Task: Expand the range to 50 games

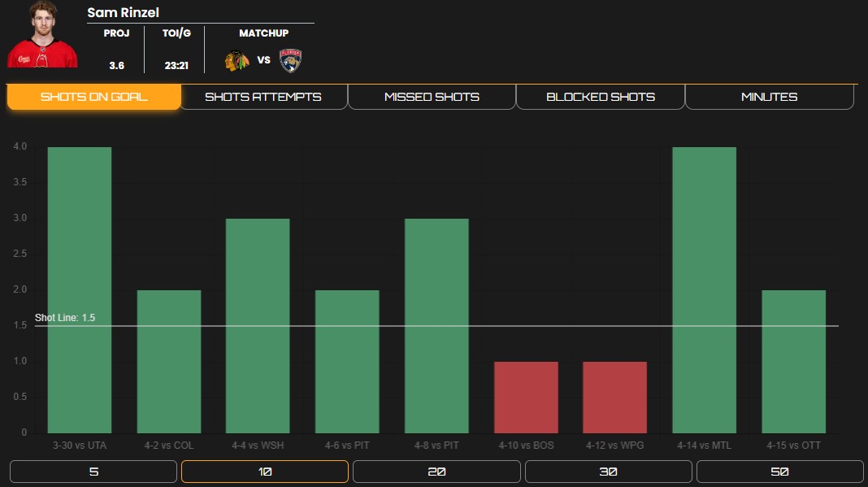Action: pos(779,472)
